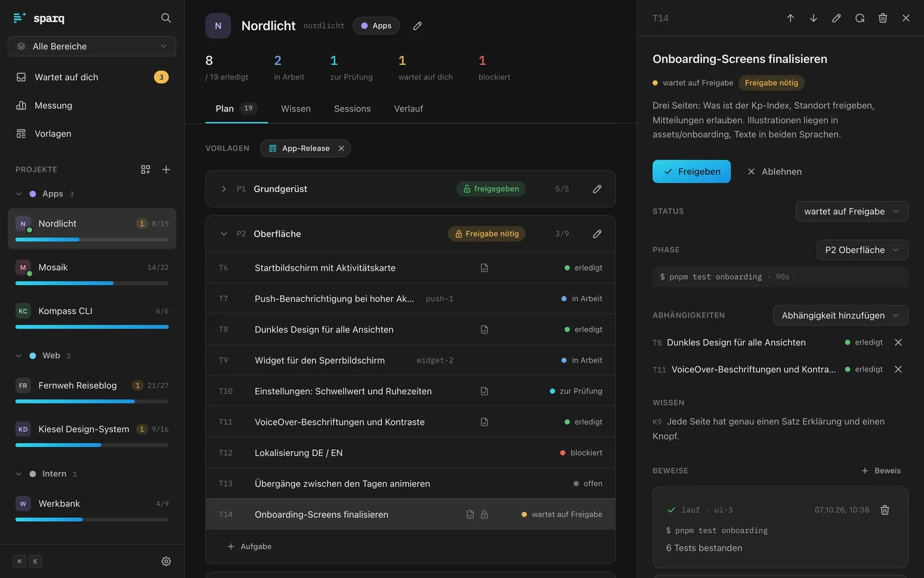This screenshot has height=578, width=924.
Task: Switch to the Wissen tab
Action: [296, 109]
